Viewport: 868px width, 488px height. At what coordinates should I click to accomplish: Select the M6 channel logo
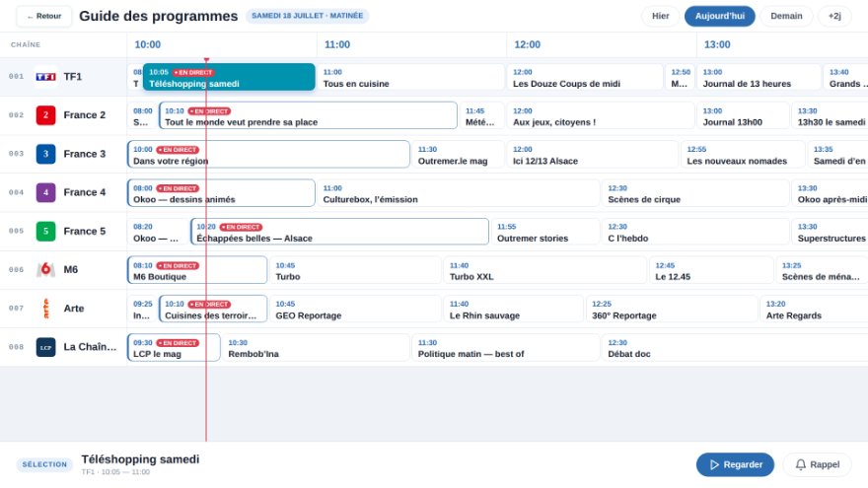(x=45, y=269)
